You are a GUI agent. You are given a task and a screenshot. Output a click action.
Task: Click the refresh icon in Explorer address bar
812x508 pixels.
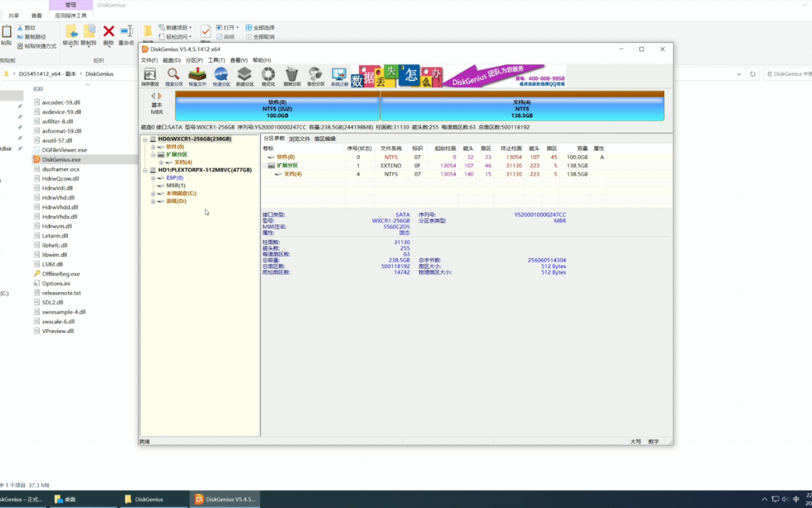tap(753, 74)
